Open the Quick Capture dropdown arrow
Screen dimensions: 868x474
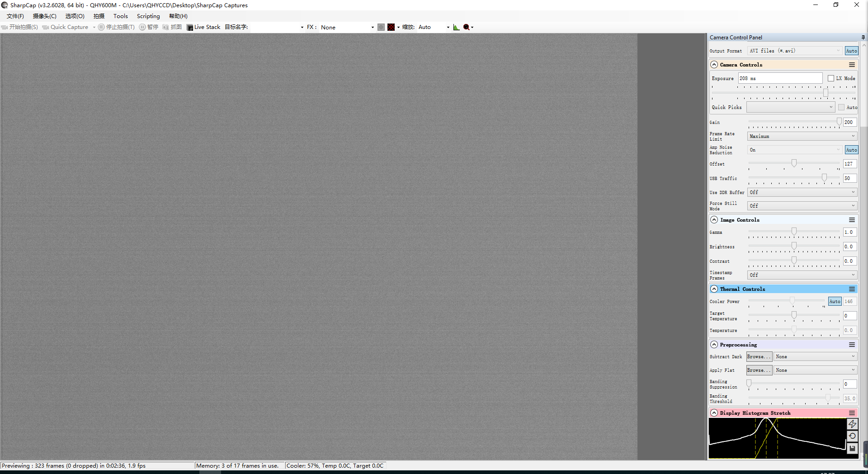click(94, 27)
